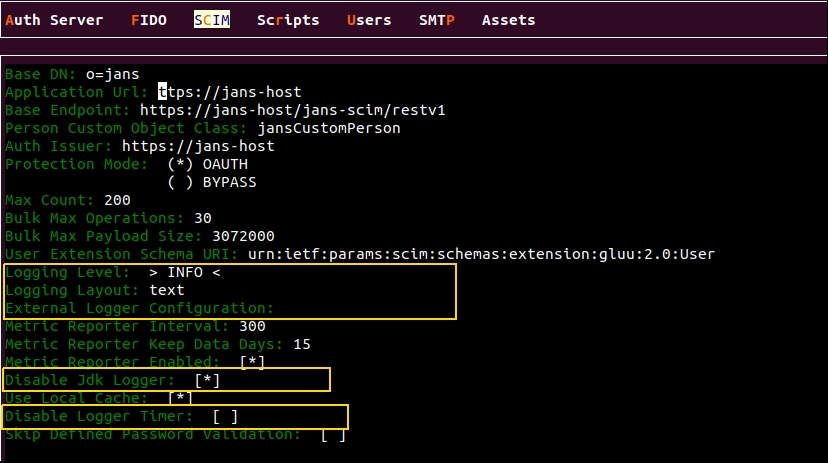Viewport: 828px width, 463px height.
Task: Switch to the Assets tab
Action: click(x=508, y=20)
